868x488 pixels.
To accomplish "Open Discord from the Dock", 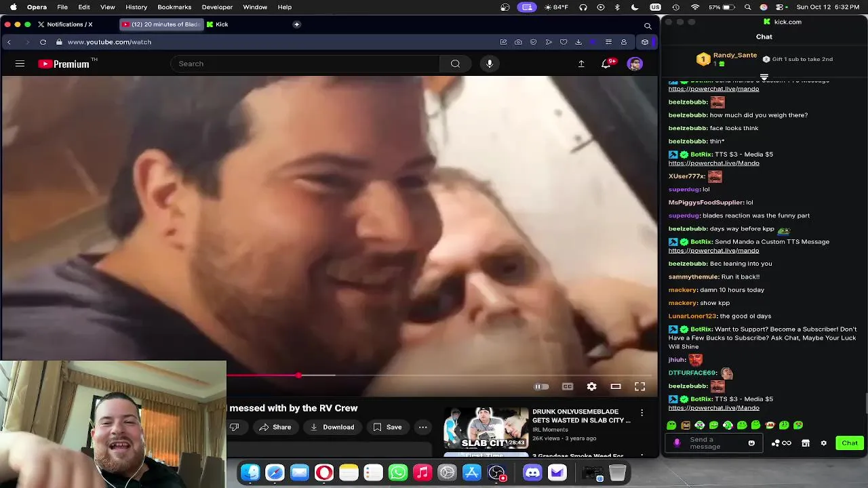I will (532, 472).
